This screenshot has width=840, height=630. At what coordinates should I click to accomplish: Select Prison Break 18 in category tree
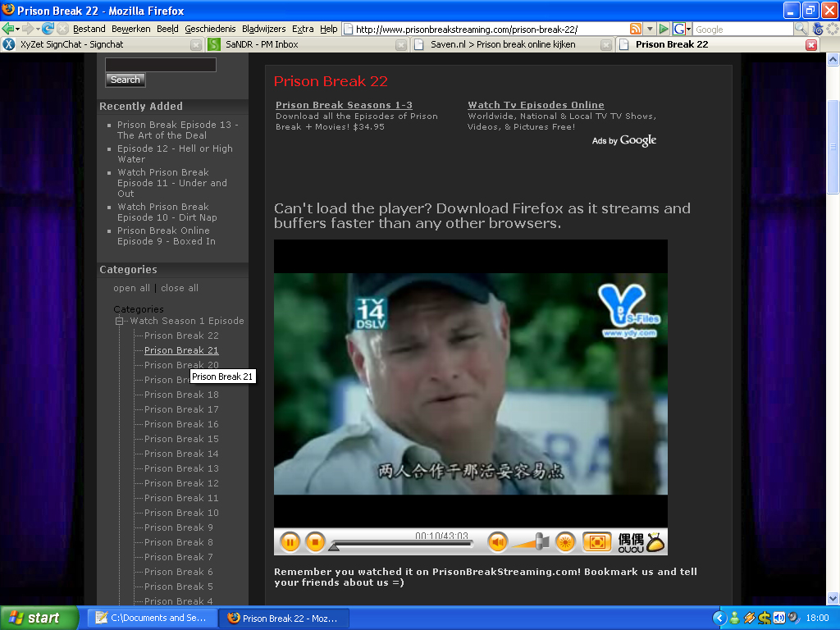pyautogui.click(x=181, y=395)
